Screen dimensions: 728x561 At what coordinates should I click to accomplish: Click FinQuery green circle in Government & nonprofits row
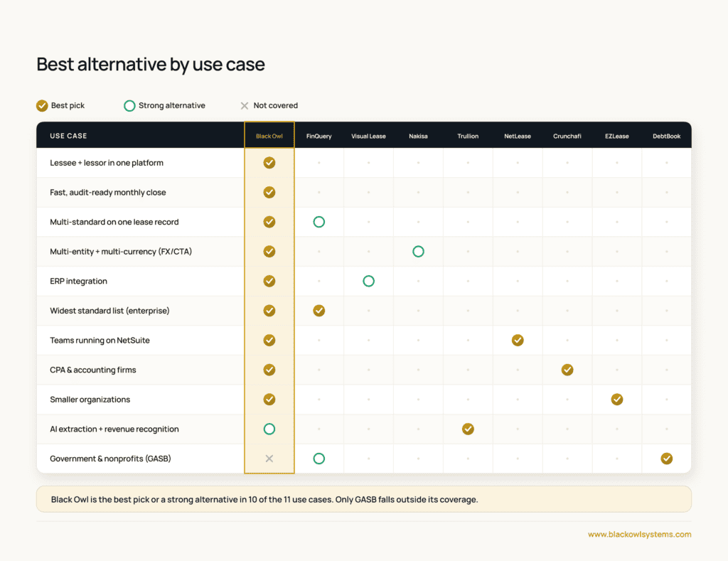click(x=319, y=459)
